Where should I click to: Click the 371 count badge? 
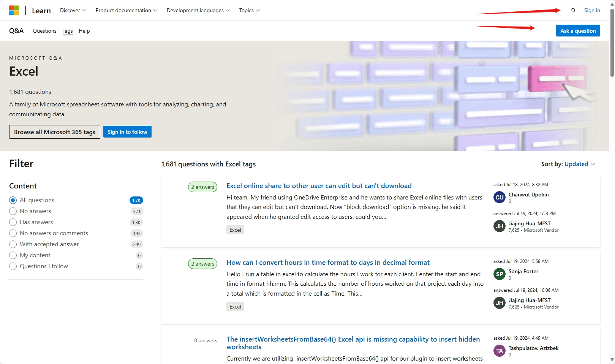pyautogui.click(x=137, y=211)
